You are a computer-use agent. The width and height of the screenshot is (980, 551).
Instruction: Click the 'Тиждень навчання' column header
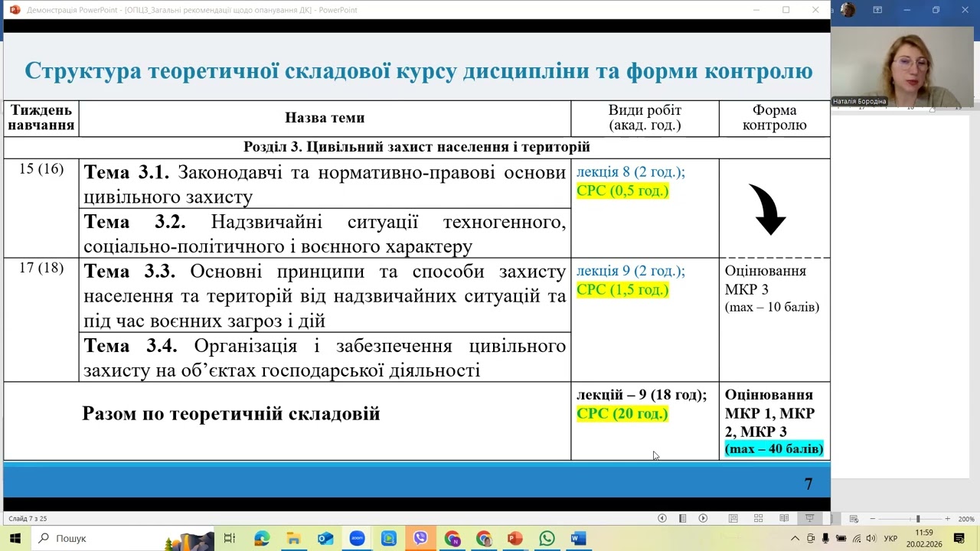41,118
